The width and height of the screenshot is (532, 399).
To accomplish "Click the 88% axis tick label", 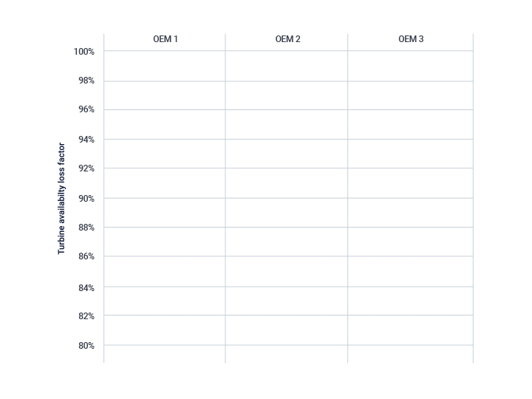I will tap(86, 228).
